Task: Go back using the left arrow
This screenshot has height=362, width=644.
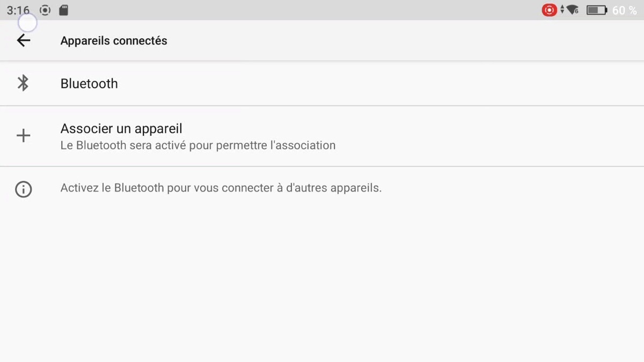Action: 24,40
